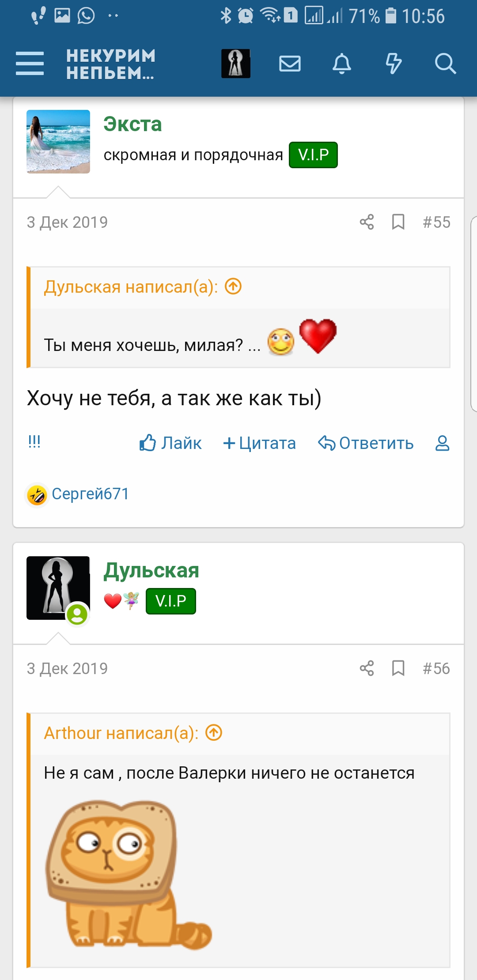The width and height of the screenshot is (477, 980).
Task: Tap Дульская's keyhole avatar thumbnail
Action: point(58,588)
